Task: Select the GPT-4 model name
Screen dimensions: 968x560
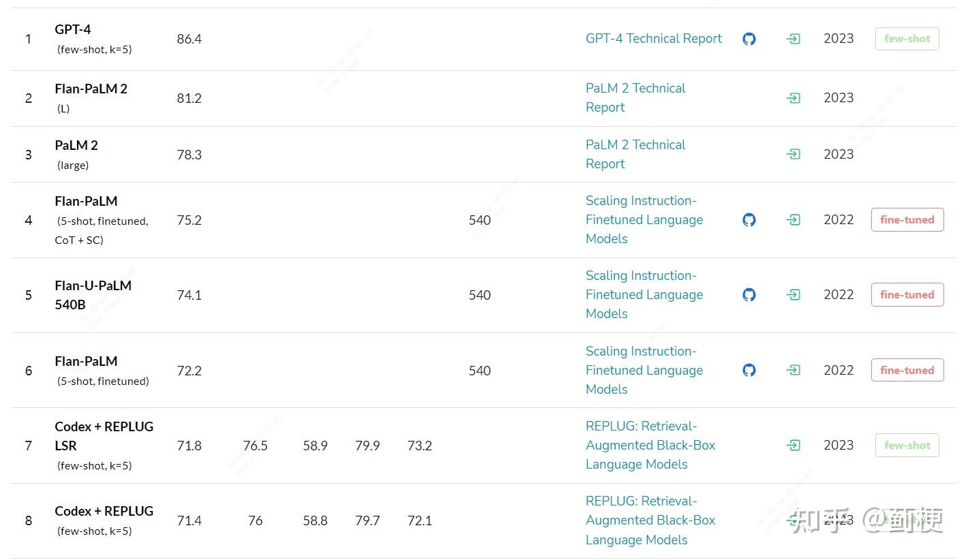Action: [x=73, y=30]
